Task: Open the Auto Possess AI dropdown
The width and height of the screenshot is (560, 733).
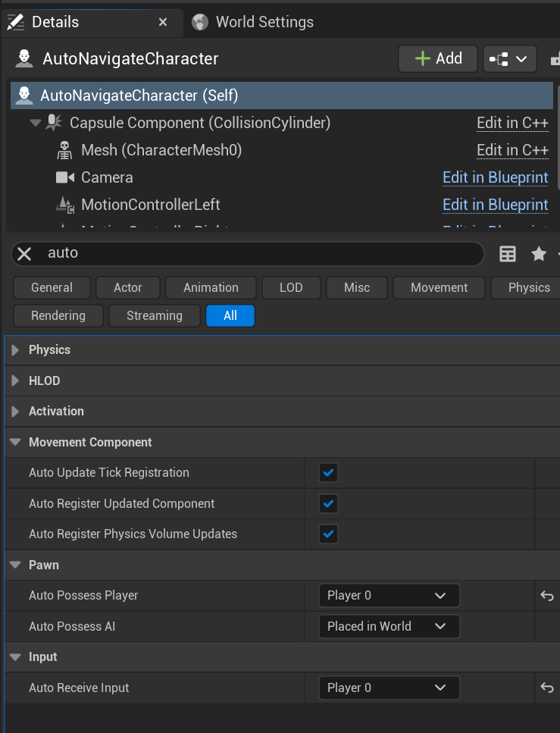Action: (389, 627)
